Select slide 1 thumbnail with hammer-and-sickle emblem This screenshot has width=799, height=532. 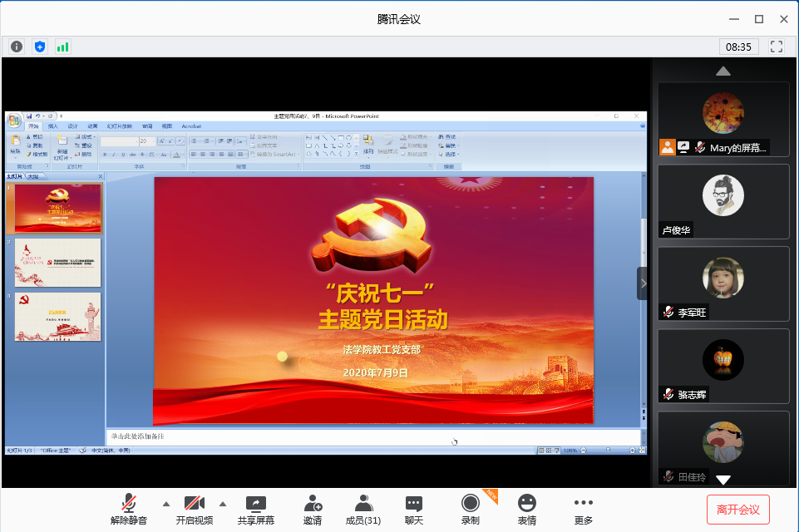click(57, 208)
